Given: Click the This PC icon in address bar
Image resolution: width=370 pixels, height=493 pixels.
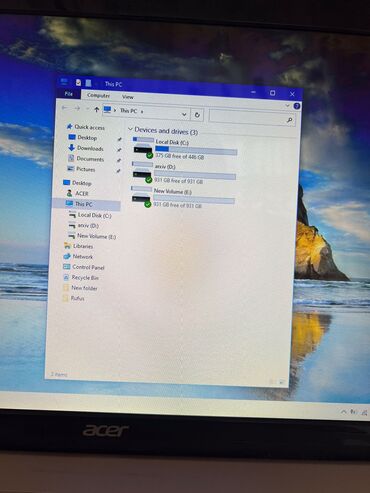Looking at the screenshot, I should pyautogui.click(x=107, y=109).
